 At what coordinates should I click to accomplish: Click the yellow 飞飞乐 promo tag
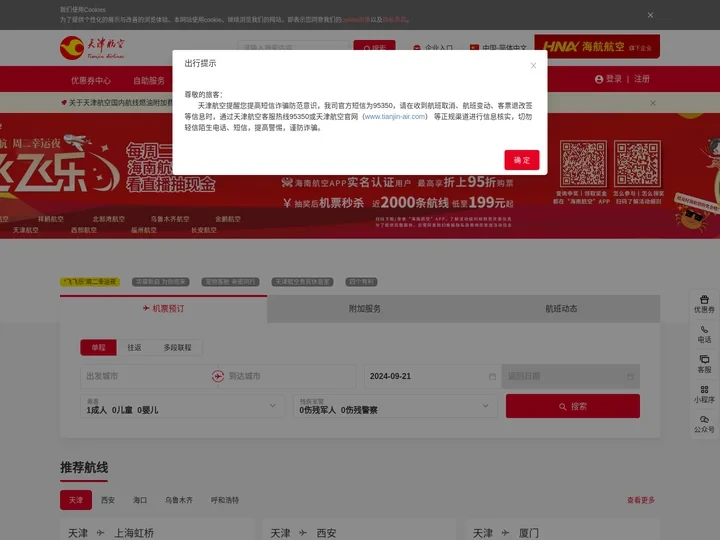(90, 281)
